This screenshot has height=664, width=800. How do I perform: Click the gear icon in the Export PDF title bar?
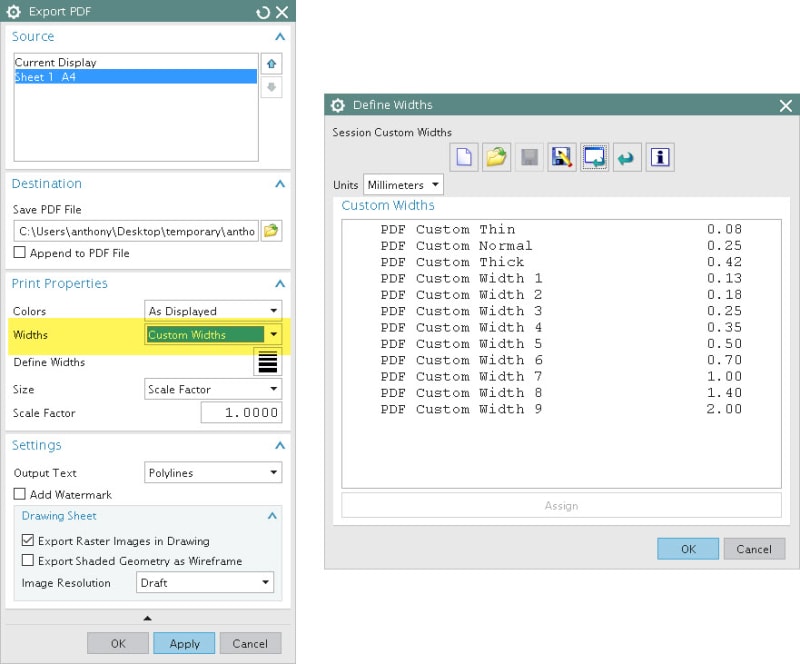pos(14,12)
